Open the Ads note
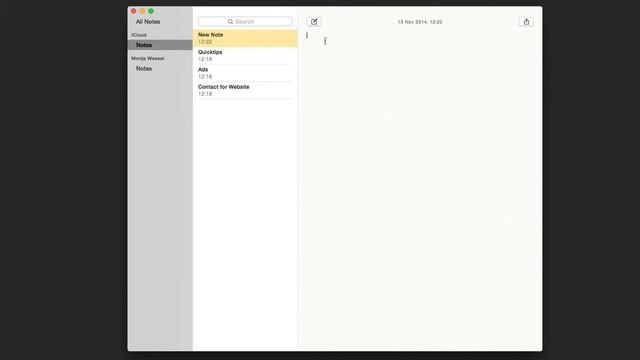This screenshot has width=640, height=360. [x=245, y=73]
